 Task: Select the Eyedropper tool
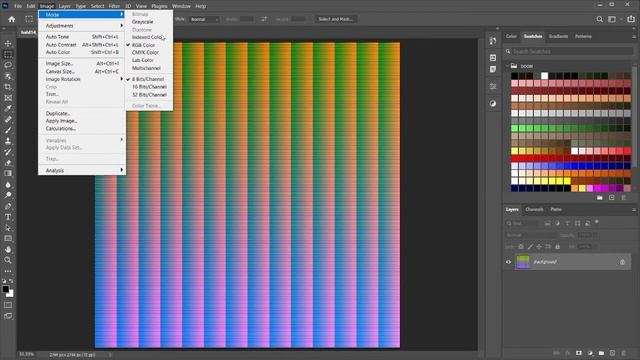(x=8, y=109)
